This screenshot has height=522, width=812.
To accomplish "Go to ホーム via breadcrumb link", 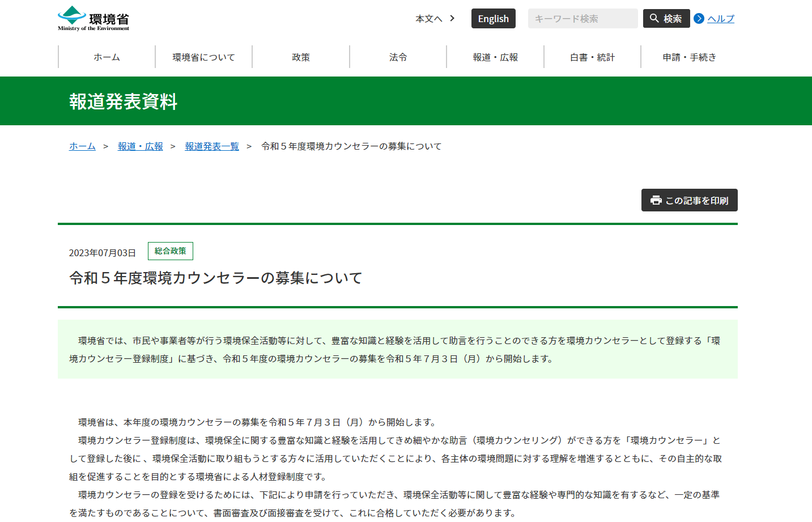I will coord(82,146).
